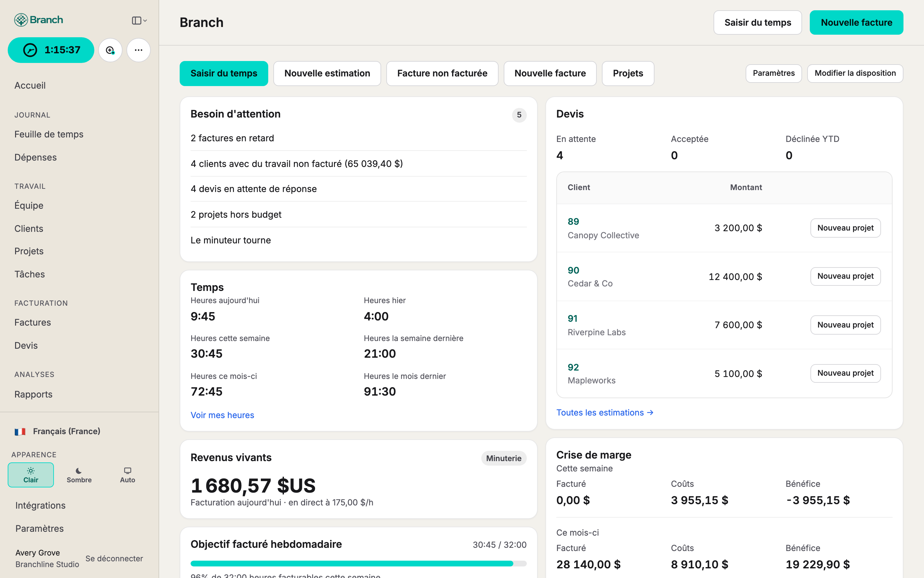Open the Français (France) language selector
Screen dimensions: 924x578
click(x=57, y=431)
